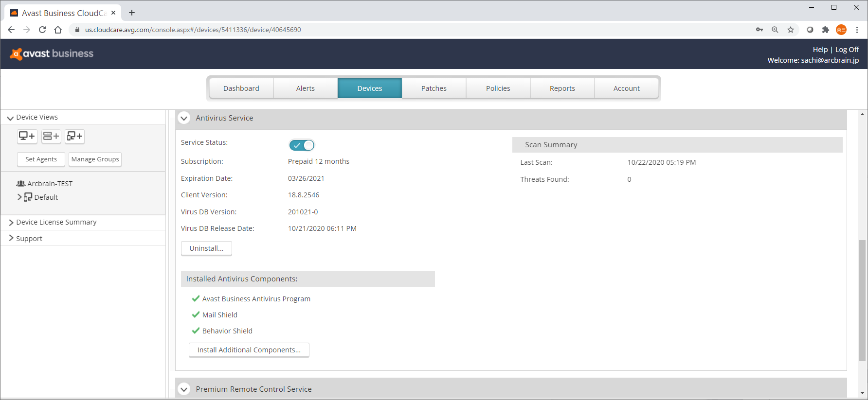Open the Alerts tab
868x400 pixels.
[306, 88]
